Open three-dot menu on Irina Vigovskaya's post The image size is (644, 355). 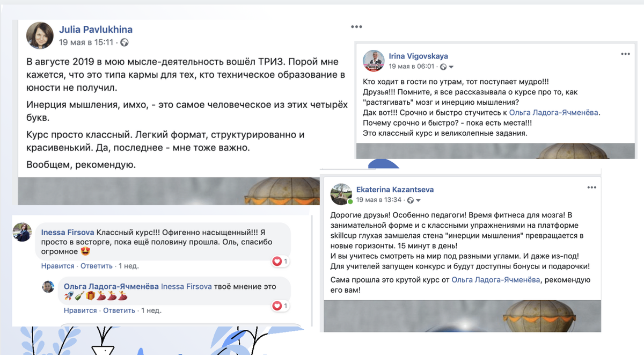[x=625, y=54]
